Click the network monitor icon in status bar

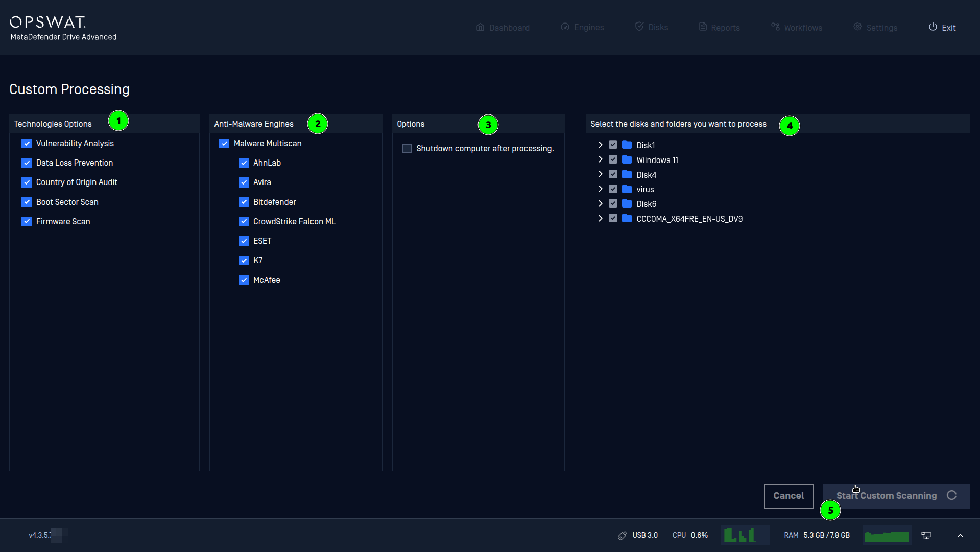coord(926,535)
